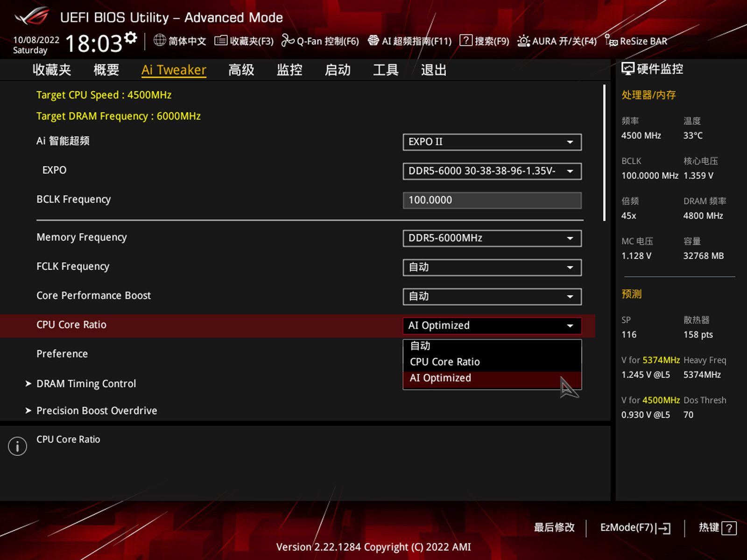Click the language globe icon
Viewport: 747px width, 560px height.
pos(160,40)
